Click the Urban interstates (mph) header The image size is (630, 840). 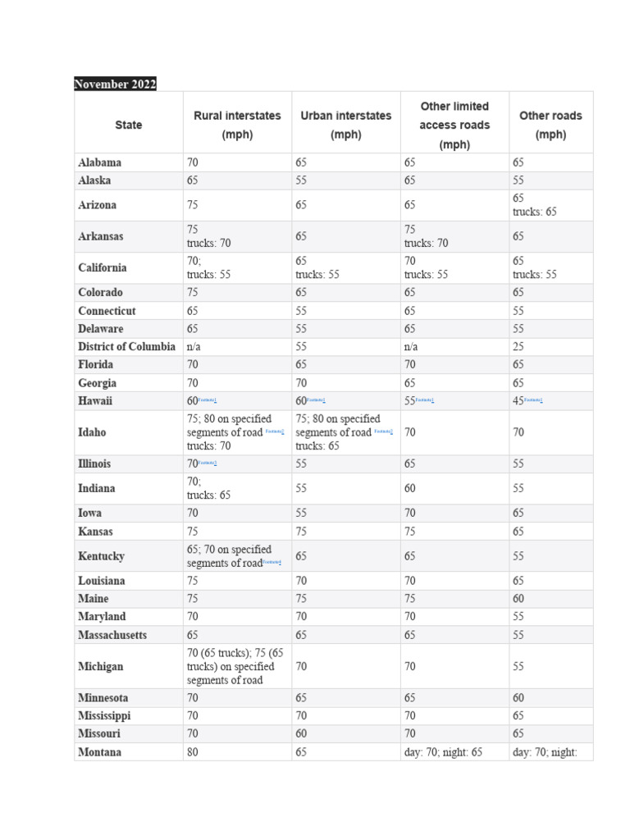(x=345, y=125)
